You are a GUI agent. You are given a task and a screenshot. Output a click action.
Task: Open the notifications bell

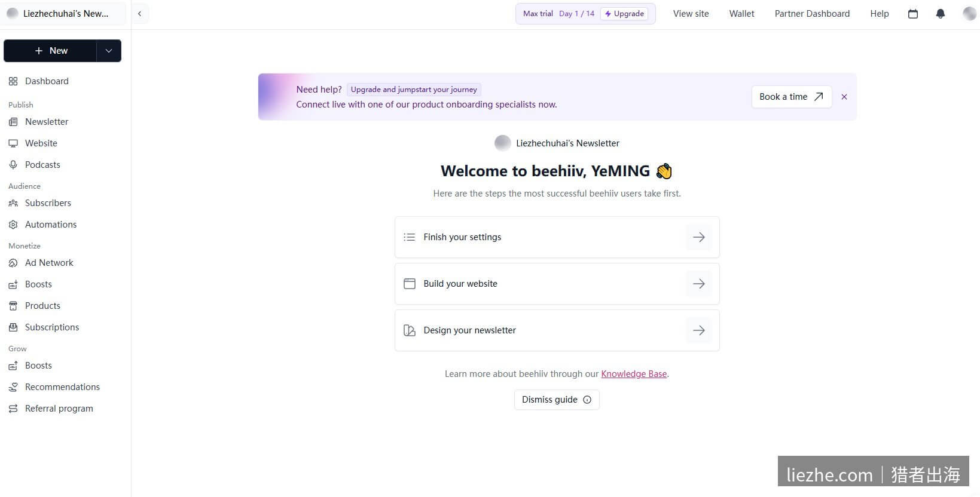(x=941, y=14)
